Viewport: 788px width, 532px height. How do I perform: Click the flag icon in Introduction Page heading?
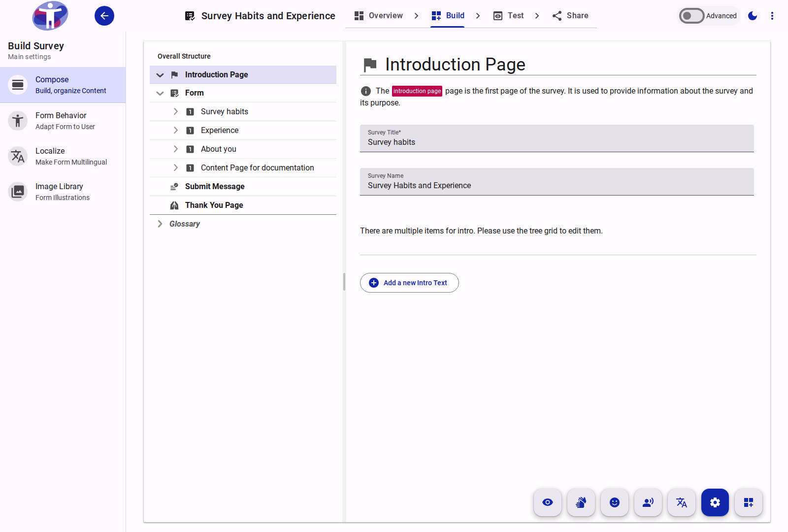tap(370, 65)
